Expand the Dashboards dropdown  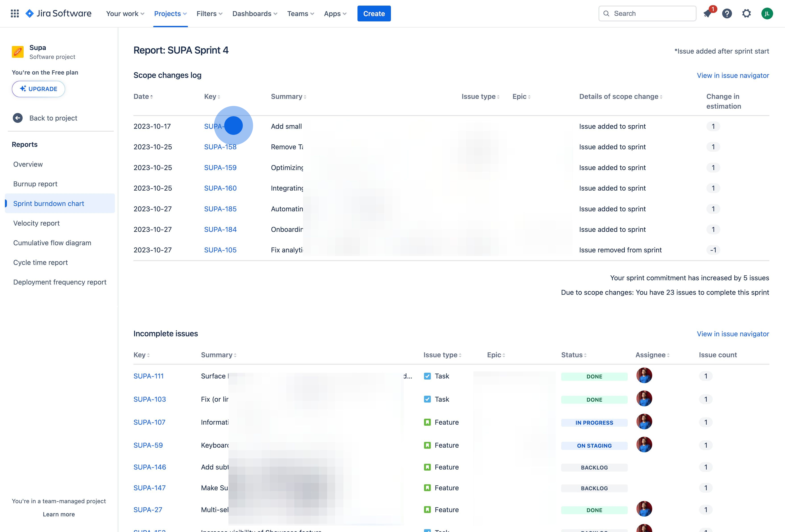(x=255, y=14)
